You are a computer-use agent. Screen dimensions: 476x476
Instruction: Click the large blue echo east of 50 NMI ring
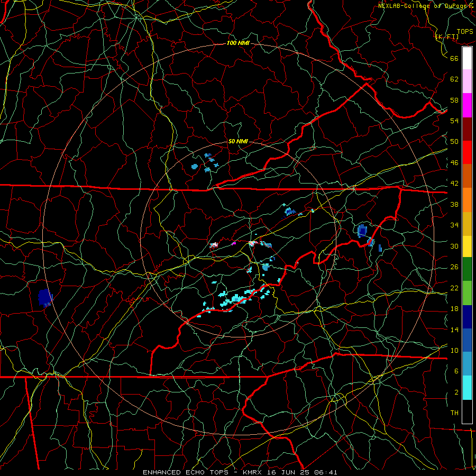click(362, 231)
